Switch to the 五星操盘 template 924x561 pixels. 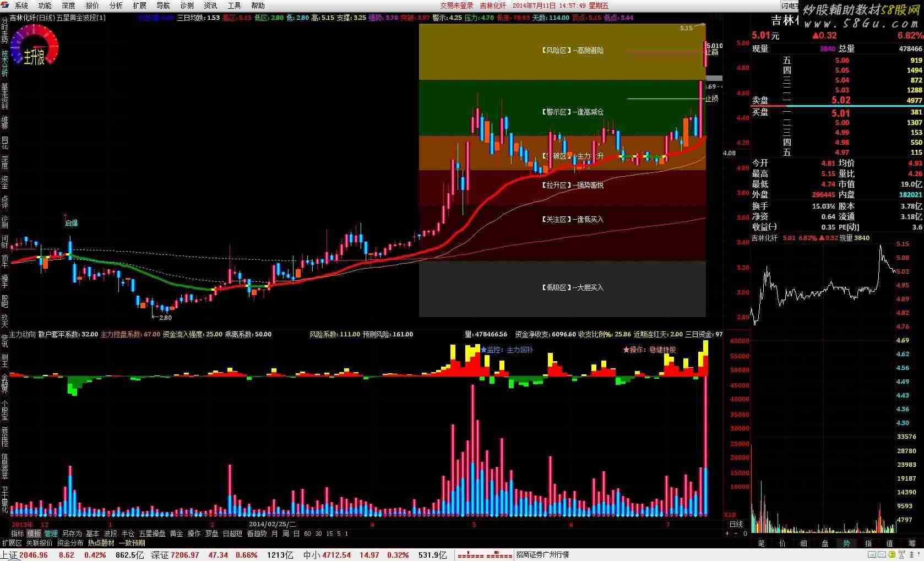152,533
